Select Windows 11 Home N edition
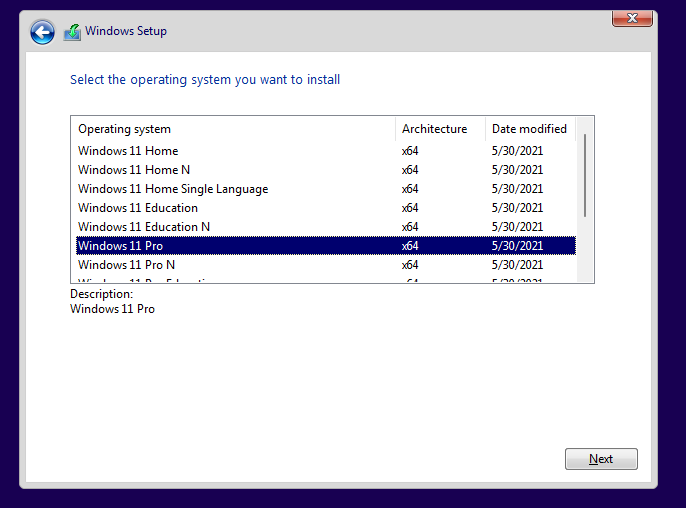686x508 pixels. click(326, 170)
